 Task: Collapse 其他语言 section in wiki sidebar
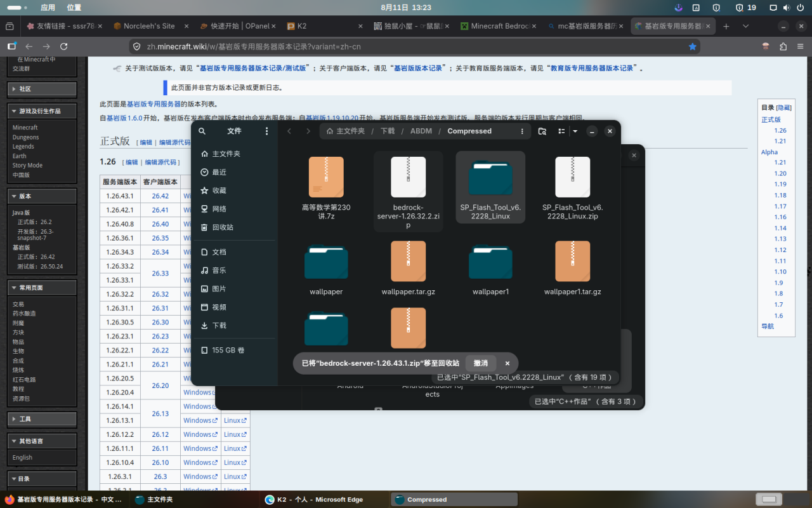pyautogui.click(x=42, y=441)
